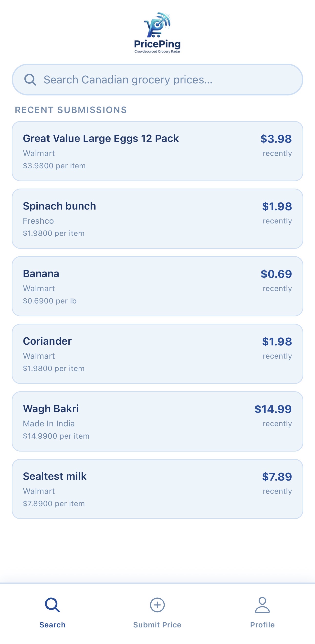Click the Freshco store name

coord(38,221)
